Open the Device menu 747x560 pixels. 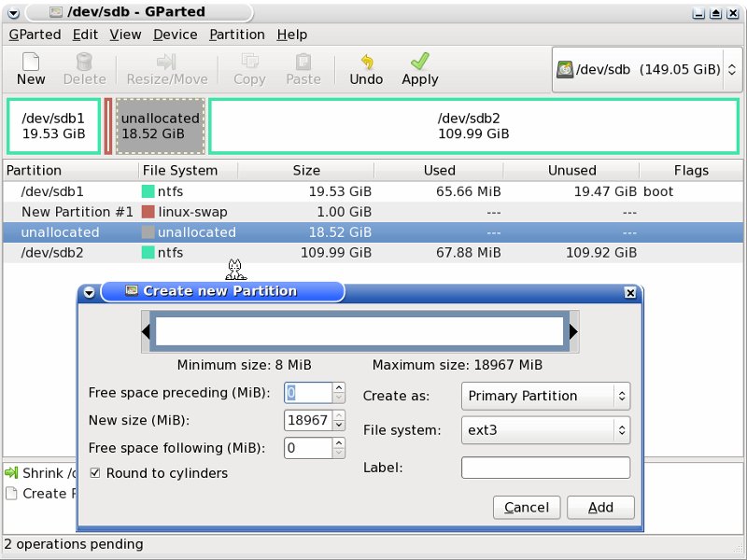[x=175, y=35]
